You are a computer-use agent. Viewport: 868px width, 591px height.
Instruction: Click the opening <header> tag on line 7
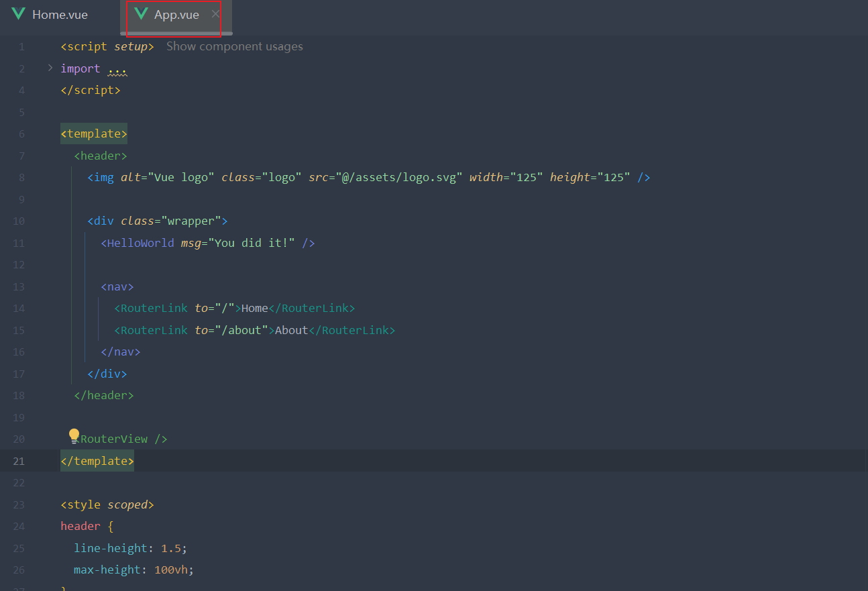click(x=101, y=156)
